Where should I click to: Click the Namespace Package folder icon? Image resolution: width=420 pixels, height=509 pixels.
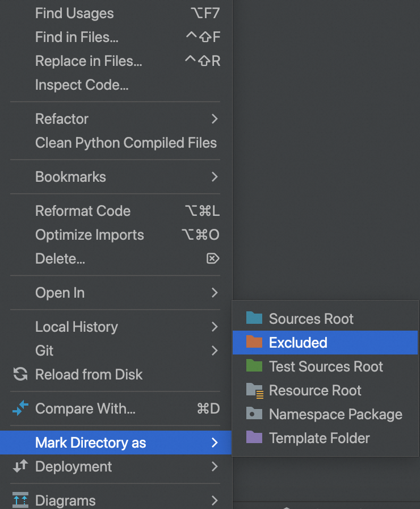(x=254, y=414)
